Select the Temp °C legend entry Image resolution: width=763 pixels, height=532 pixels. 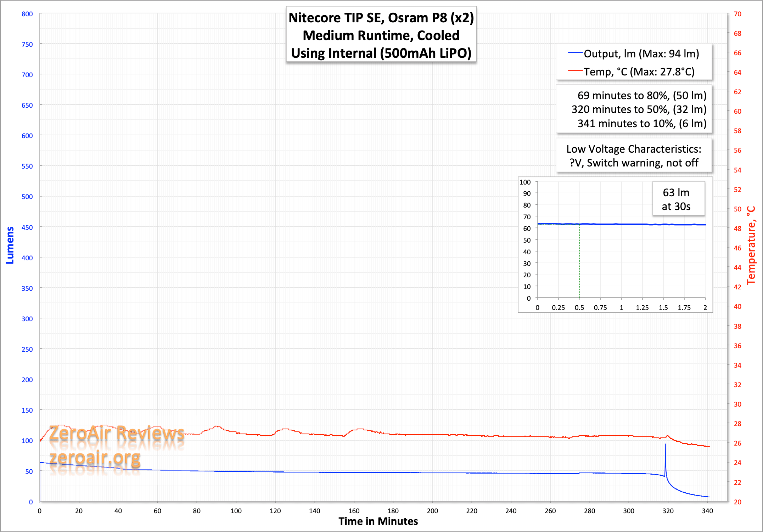[x=639, y=72]
